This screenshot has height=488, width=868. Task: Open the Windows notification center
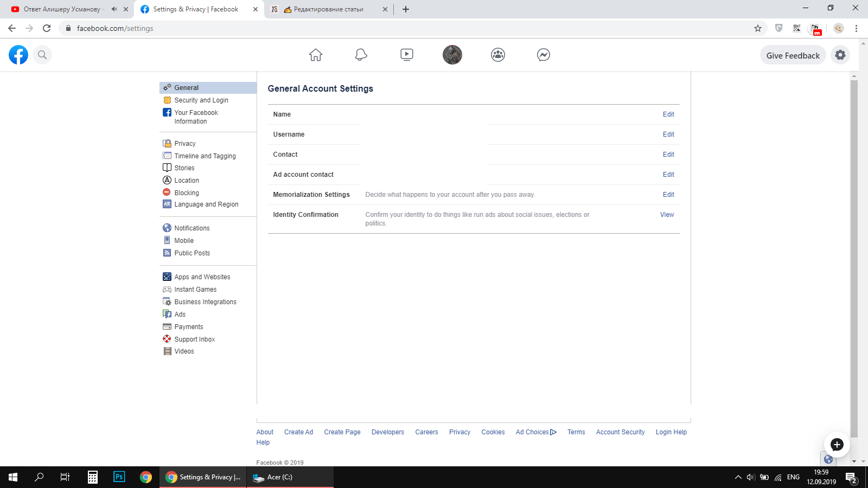[x=851, y=478]
